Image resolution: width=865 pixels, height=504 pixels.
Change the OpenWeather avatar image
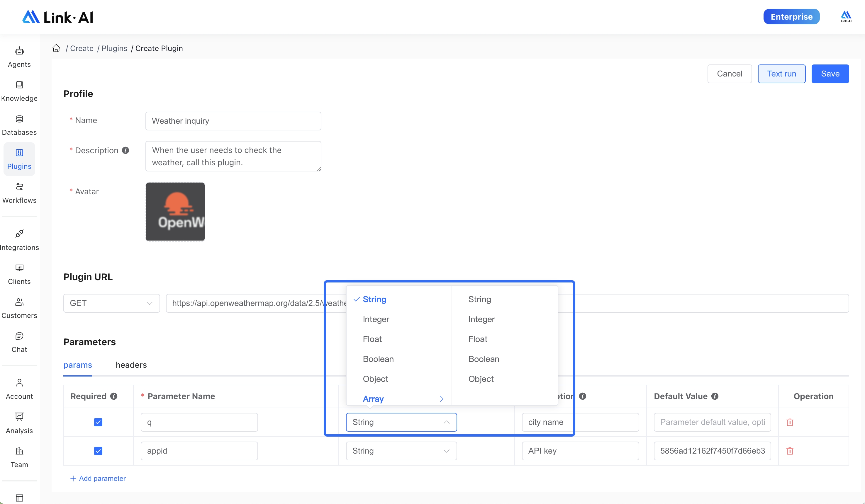(175, 212)
